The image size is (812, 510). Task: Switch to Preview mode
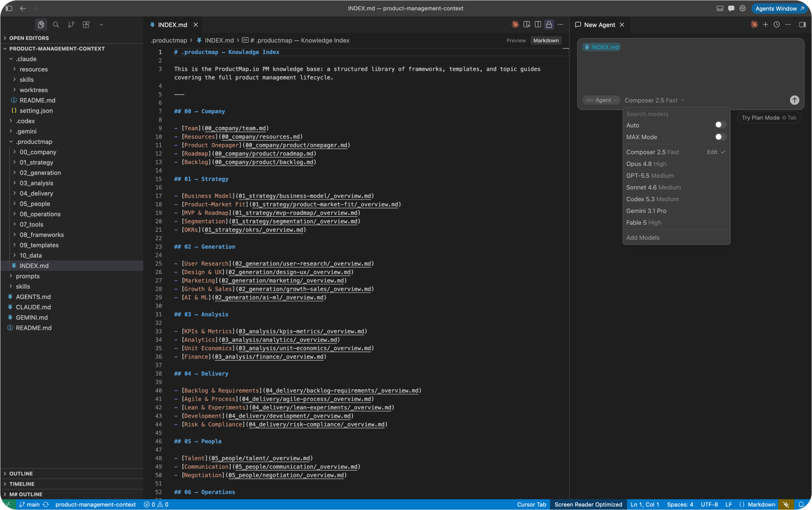[516, 40]
